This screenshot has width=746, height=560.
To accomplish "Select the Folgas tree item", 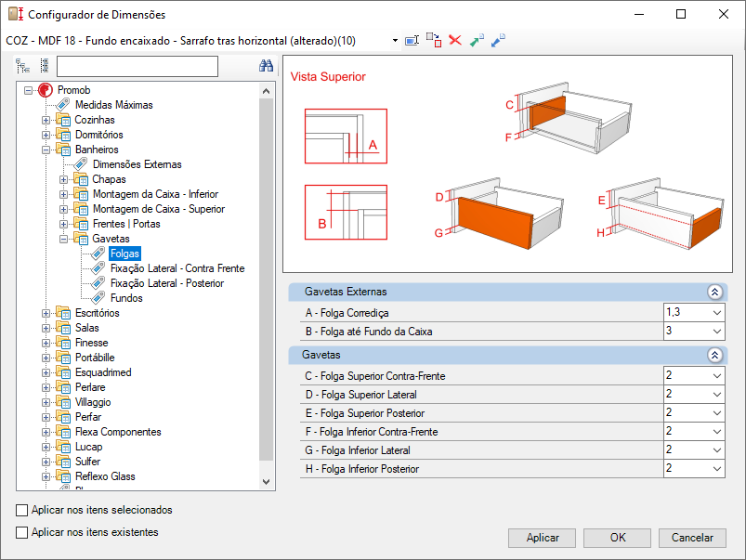I will (124, 254).
